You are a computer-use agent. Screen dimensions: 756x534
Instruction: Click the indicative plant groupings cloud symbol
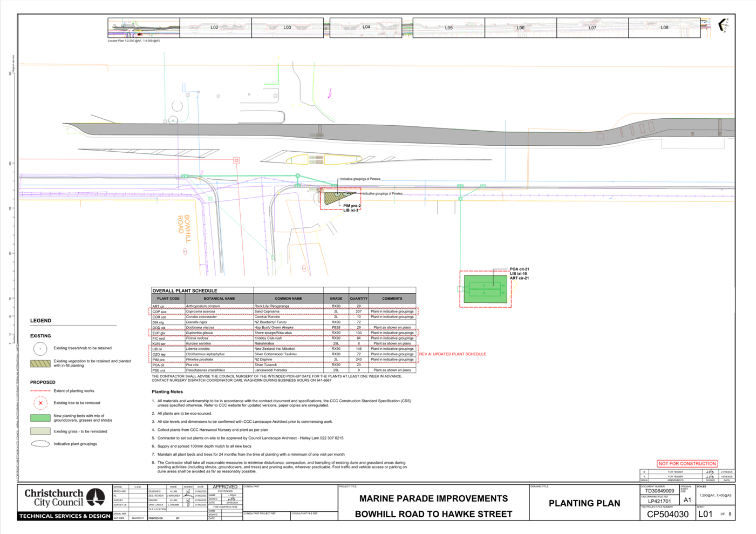click(40, 444)
